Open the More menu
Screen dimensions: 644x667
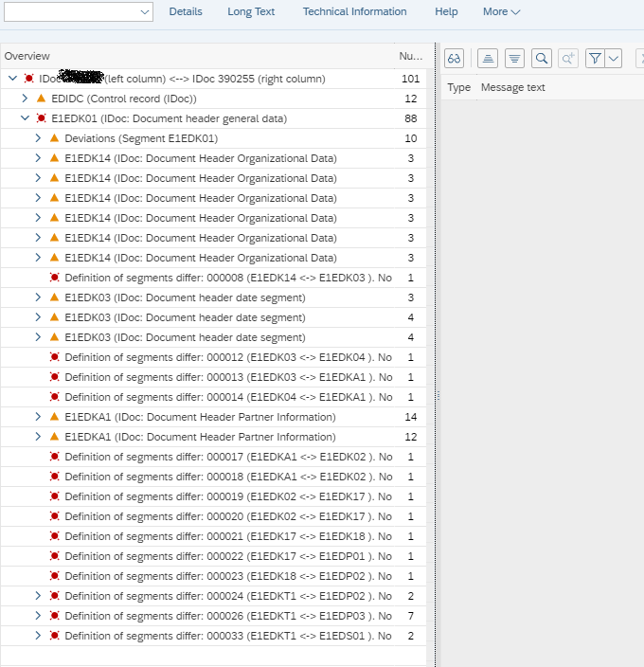501,11
